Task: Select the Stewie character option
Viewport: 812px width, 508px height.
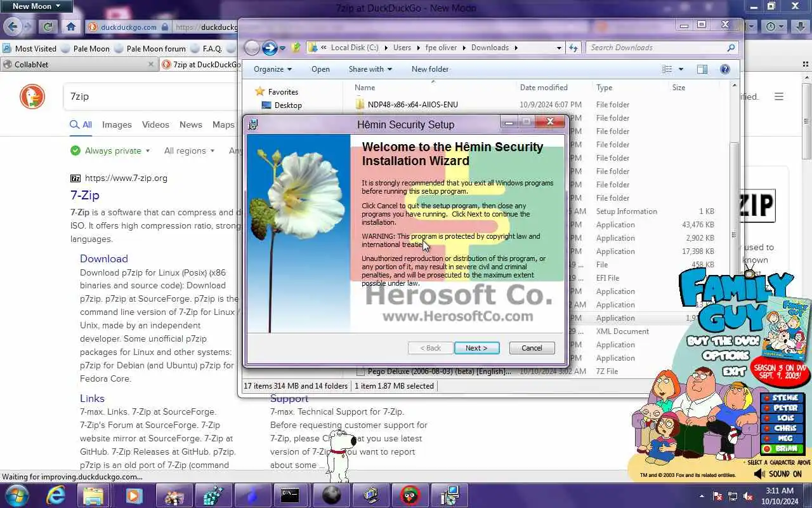Action: pyautogui.click(x=783, y=398)
